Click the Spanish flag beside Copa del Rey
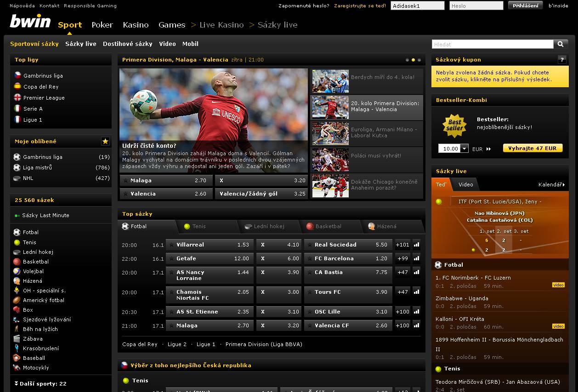 click(x=17, y=86)
